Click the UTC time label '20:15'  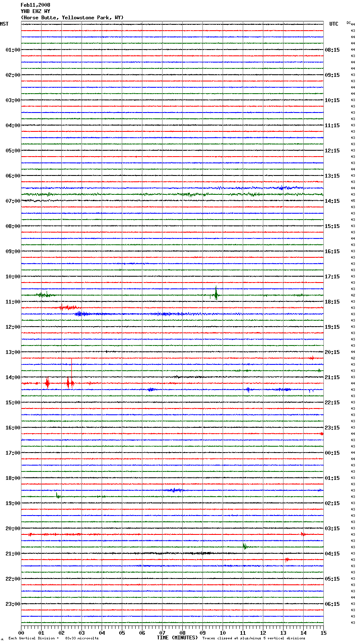coord(332,352)
